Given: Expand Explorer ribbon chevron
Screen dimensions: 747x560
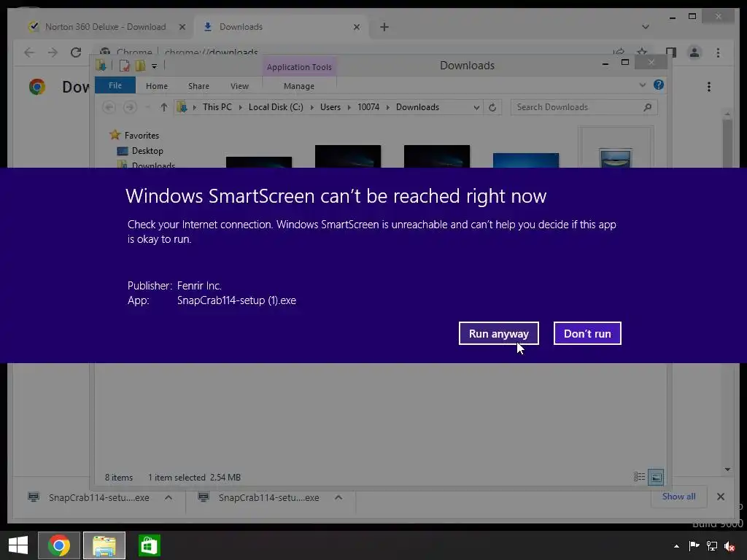Looking at the screenshot, I should (642, 85).
